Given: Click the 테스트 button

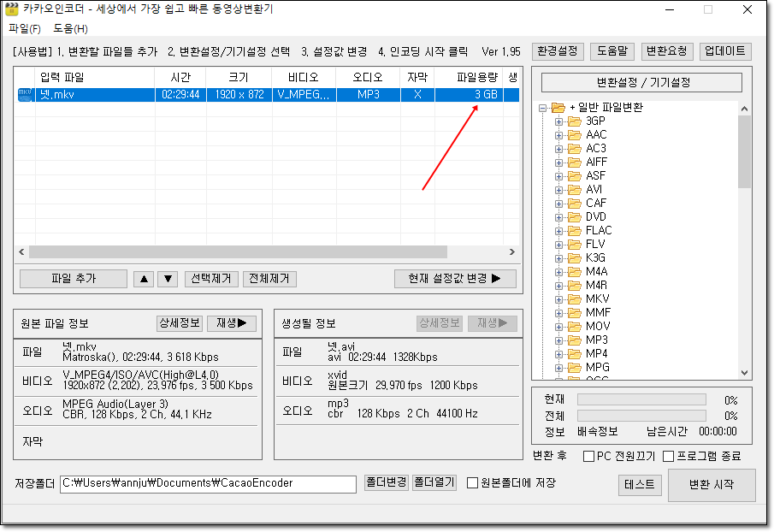Looking at the screenshot, I should [x=640, y=485].
